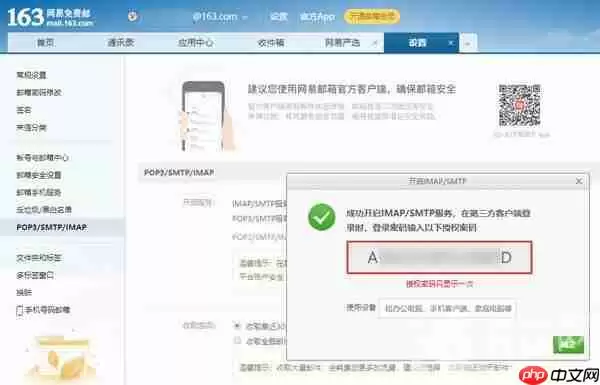The image size is (600, 385).
Task: Click the green success checkmark icon
Action: tap(322, 217)
